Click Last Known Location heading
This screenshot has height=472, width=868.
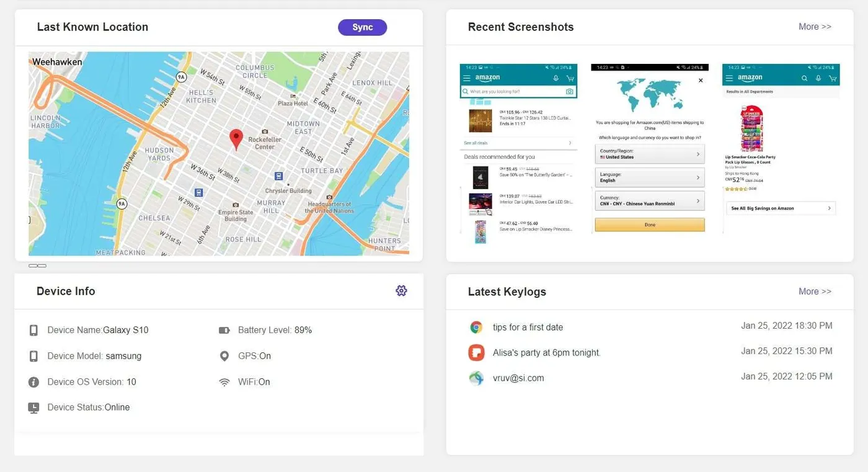pyautogui.click(x=92, y=27)
